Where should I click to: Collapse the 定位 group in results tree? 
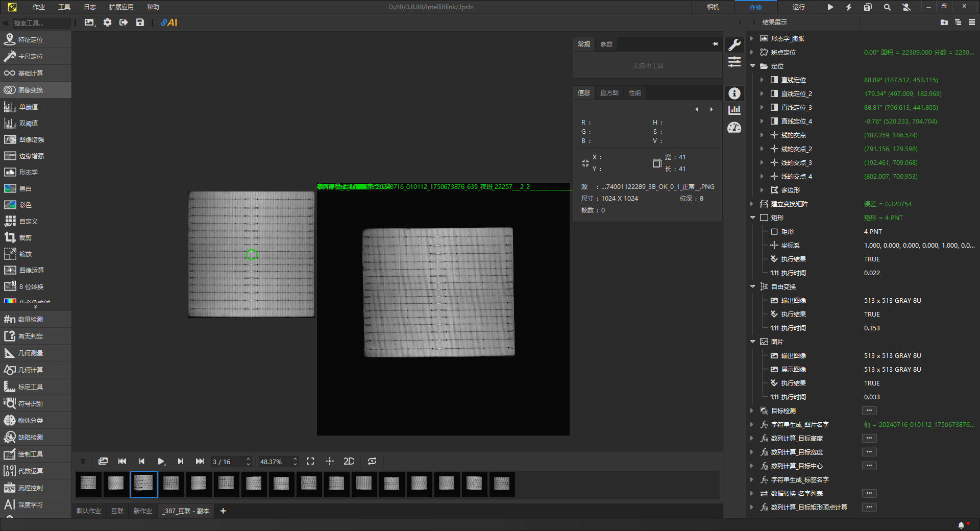tap(752, 66)
